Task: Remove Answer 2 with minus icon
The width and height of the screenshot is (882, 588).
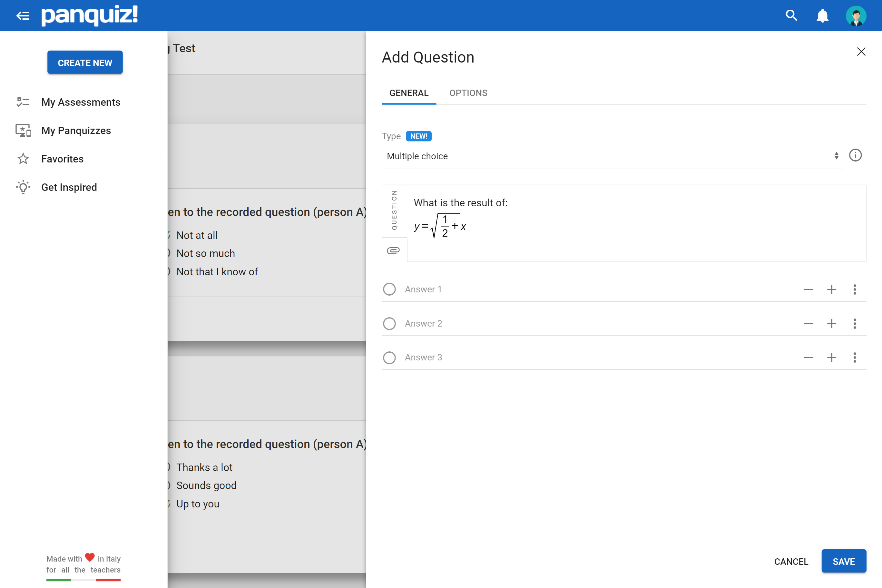Action: point(808,324)
